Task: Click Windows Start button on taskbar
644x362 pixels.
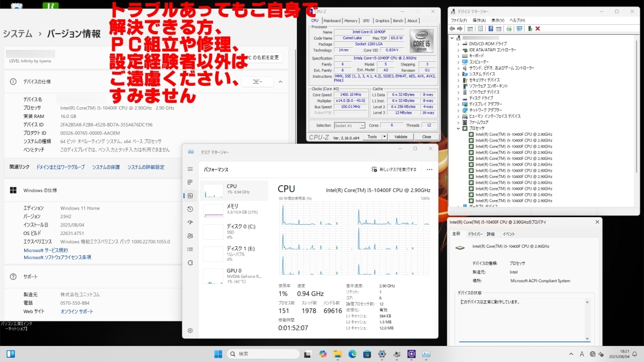Action: (x=218, y=354)
